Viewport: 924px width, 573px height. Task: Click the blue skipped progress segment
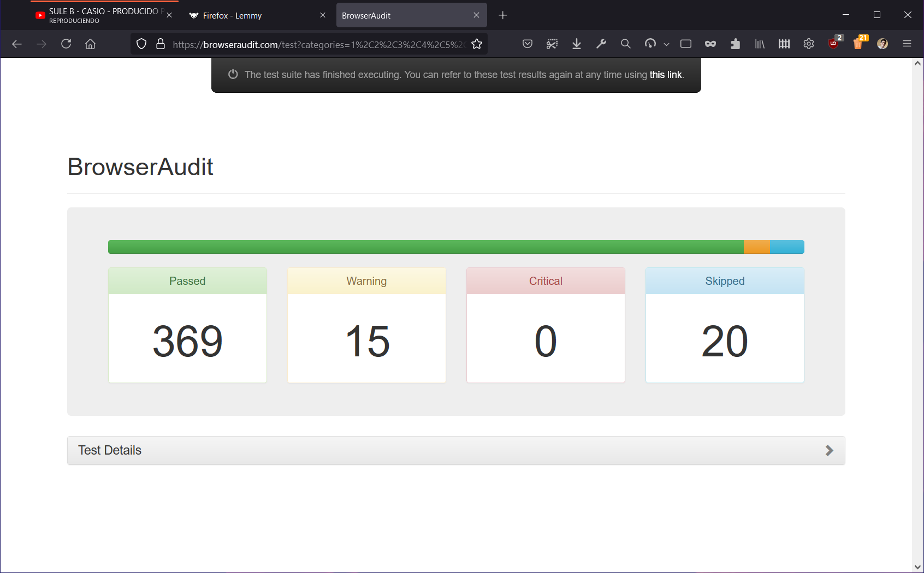point(787,247)
